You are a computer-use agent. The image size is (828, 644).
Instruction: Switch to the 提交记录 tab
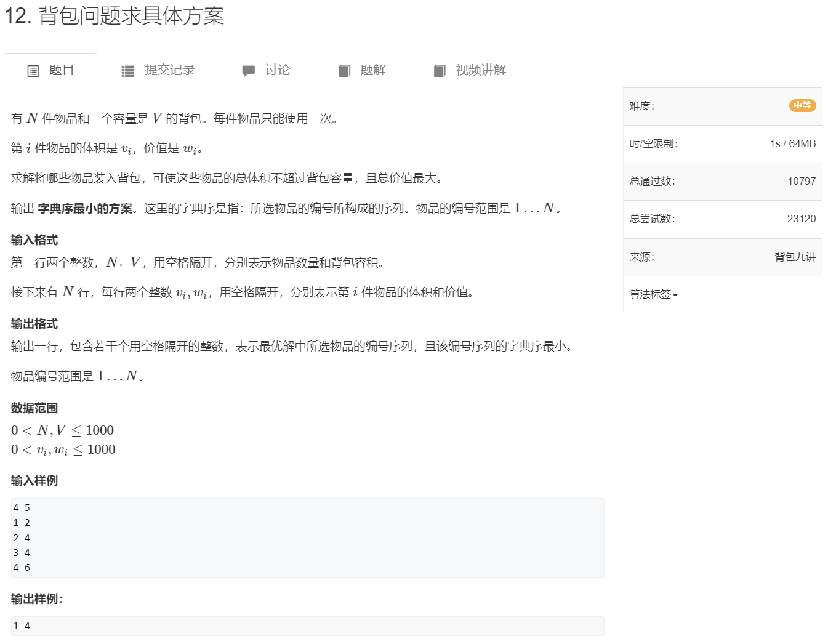158,70
